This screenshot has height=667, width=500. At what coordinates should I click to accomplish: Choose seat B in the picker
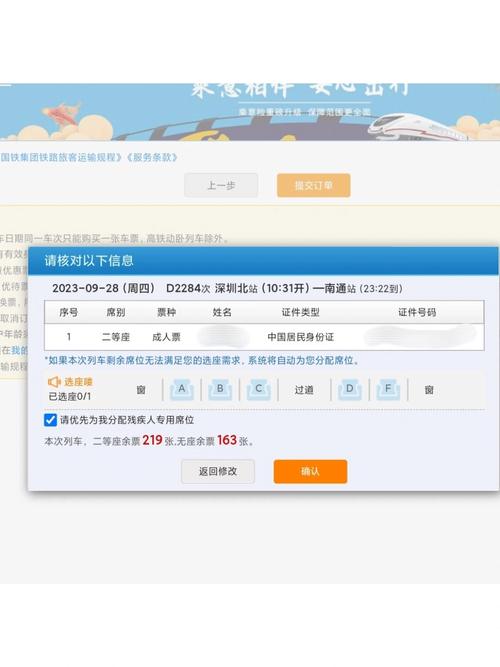(220, 390)
